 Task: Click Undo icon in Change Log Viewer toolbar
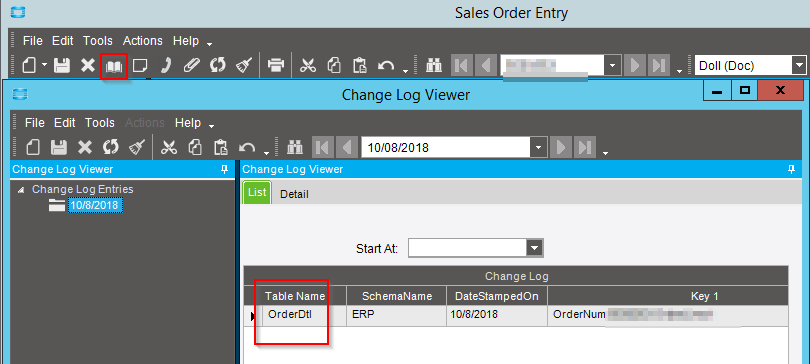[x=247, y=148]
